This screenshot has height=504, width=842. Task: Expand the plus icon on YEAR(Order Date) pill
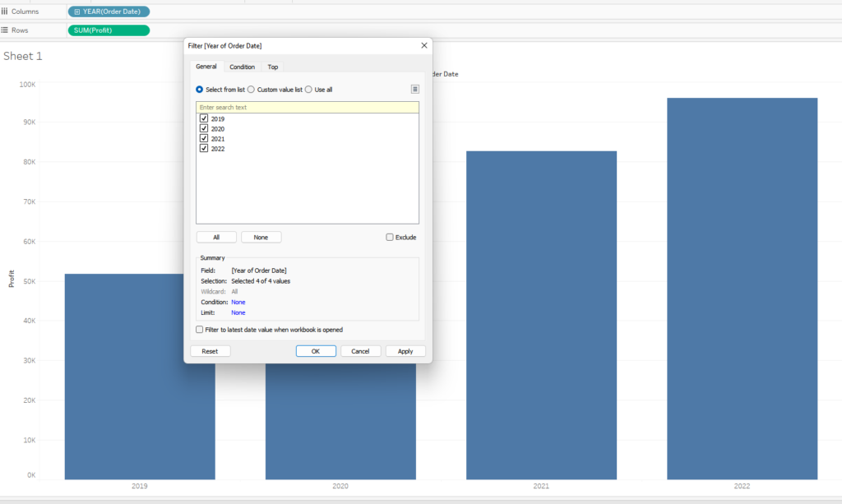[x=77, y=12]
